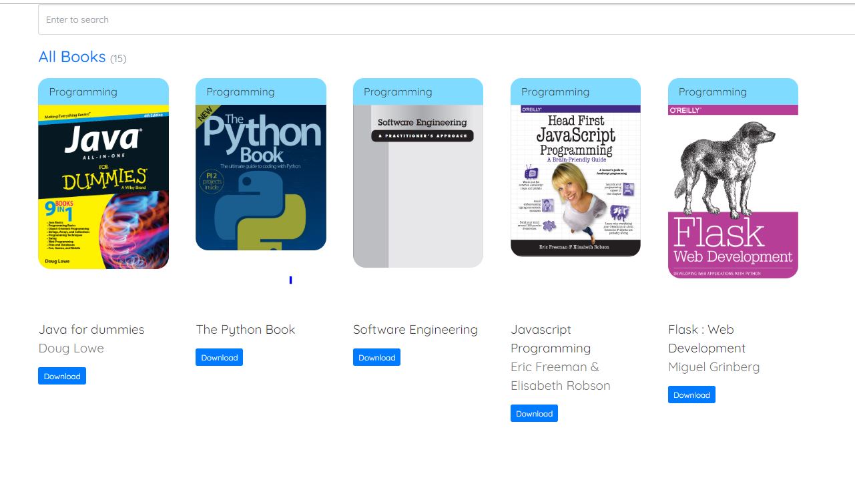Click the Programming tag above the Java book

click(83, 92)
